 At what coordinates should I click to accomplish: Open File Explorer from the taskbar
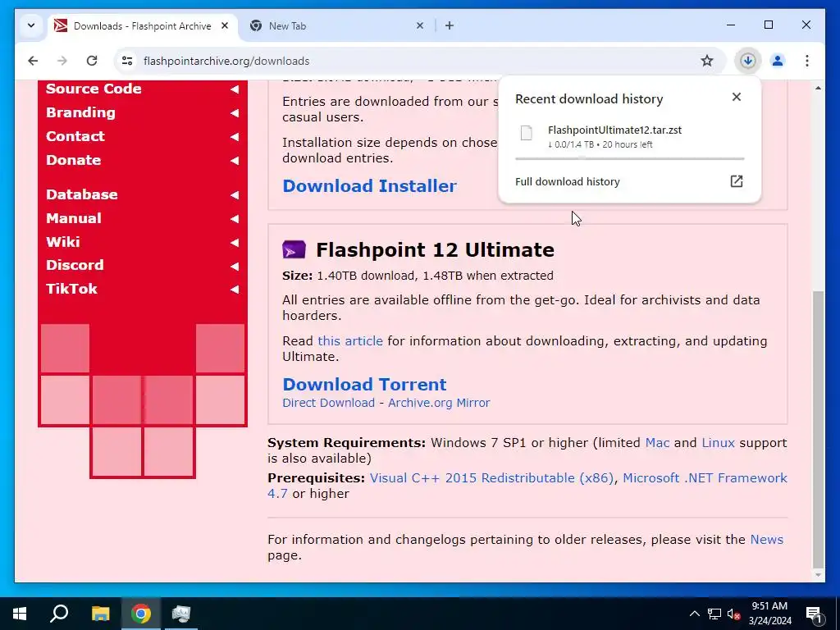tap(100, 614)
